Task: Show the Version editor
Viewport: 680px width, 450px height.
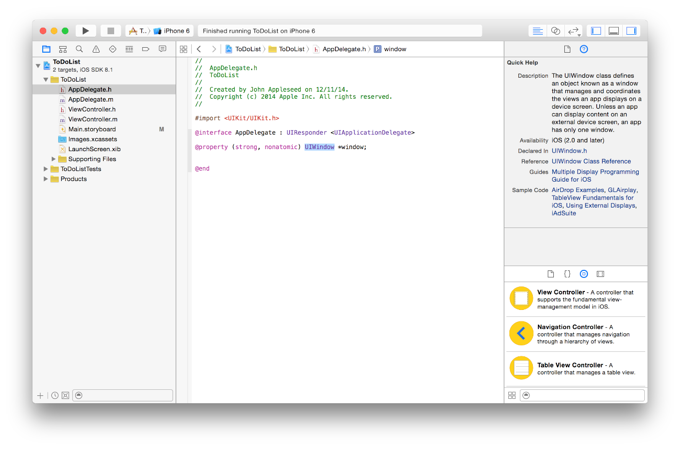Action: click(573, 31)
